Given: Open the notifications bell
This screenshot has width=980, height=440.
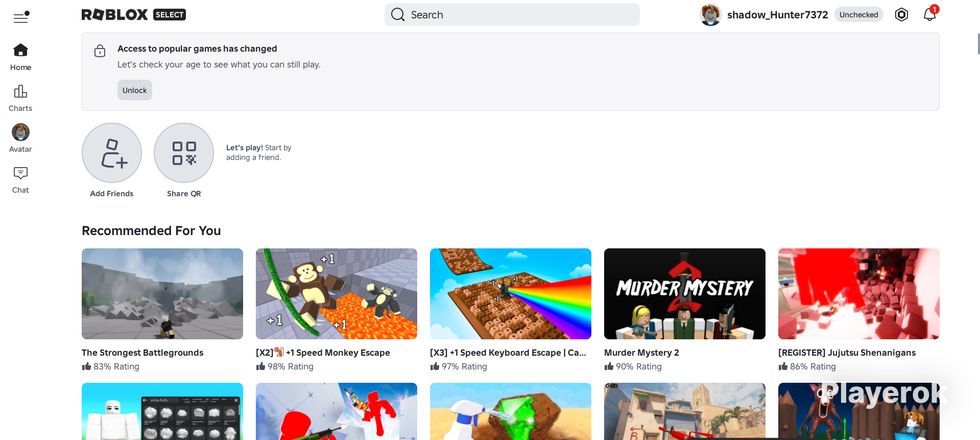Looking at the screenshot, I should [x=929, y=15].
